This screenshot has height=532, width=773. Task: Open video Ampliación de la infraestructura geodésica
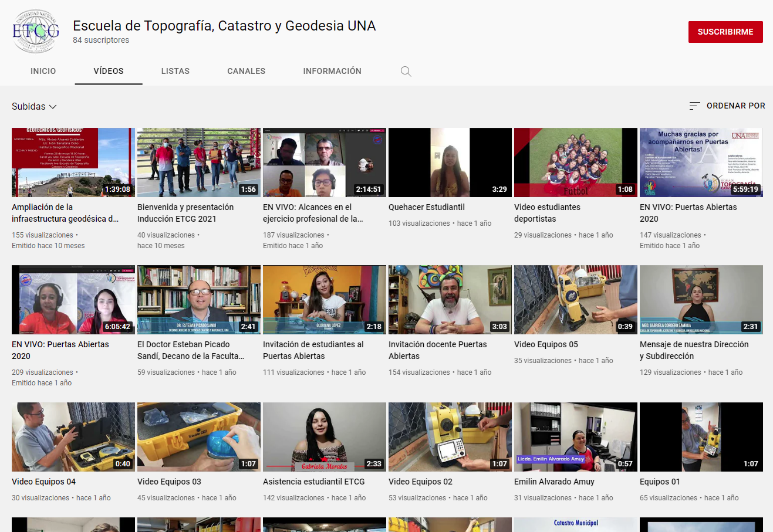click(x=65, y=213)
